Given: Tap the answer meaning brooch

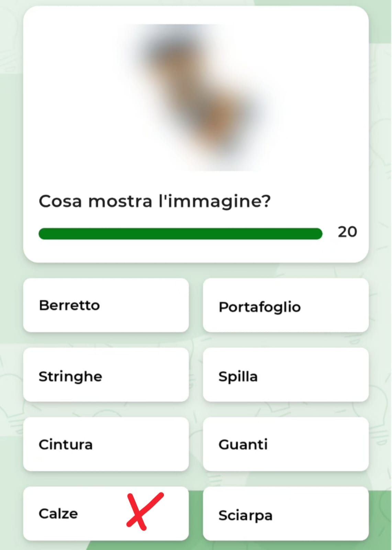Looking at the screenshot, I should pos(285,375).
